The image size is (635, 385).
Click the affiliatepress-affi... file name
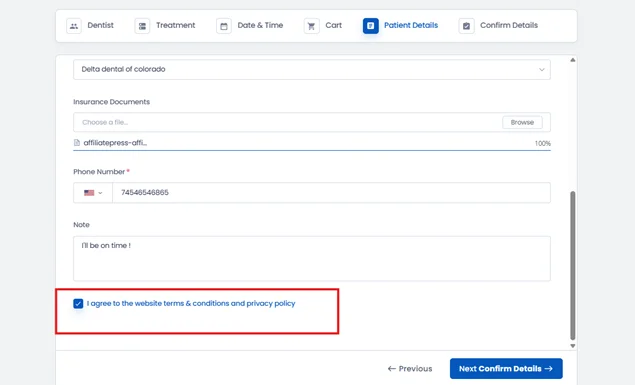pyautogui.click(x=115, y=143)
